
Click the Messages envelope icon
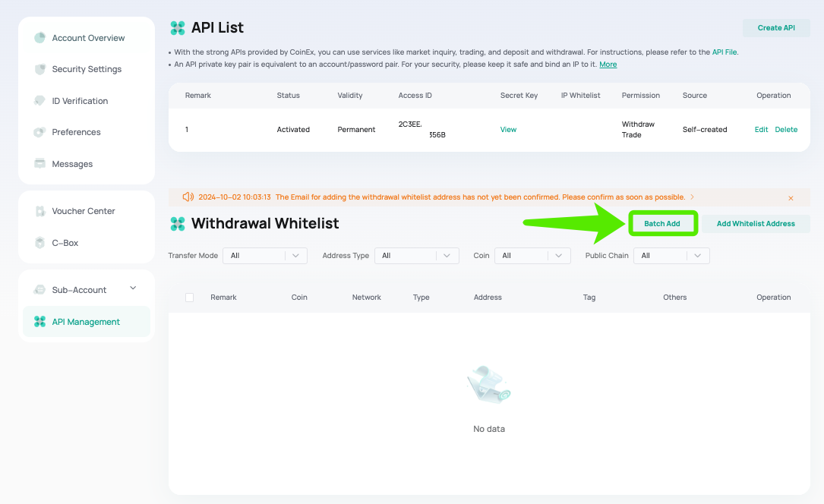(x=39, y=163)
